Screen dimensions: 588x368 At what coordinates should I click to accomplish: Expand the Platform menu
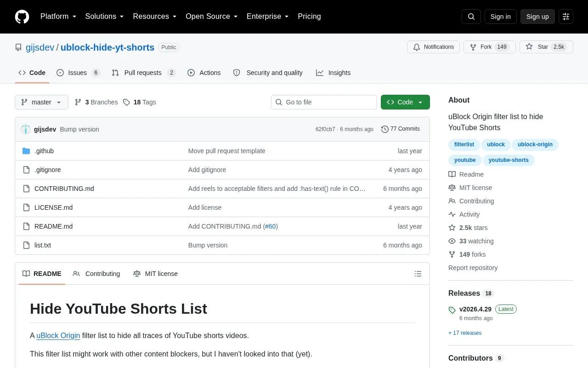point(58,17)
